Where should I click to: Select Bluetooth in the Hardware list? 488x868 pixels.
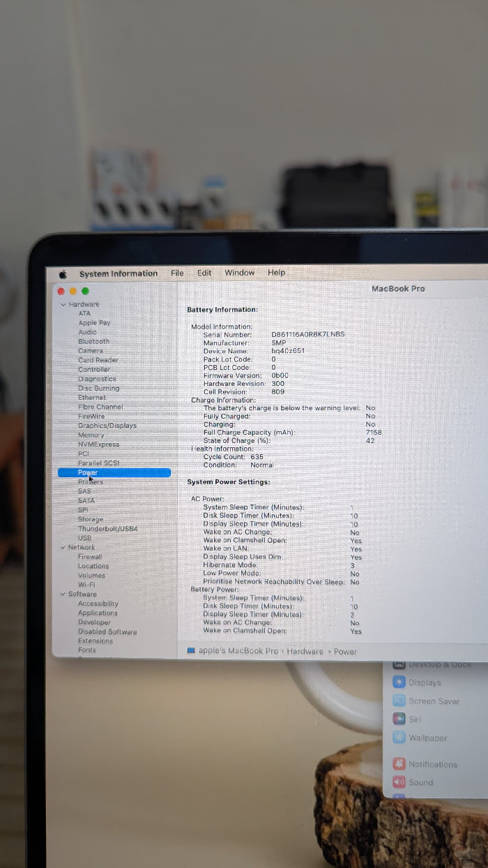click(x=93, y=342)
